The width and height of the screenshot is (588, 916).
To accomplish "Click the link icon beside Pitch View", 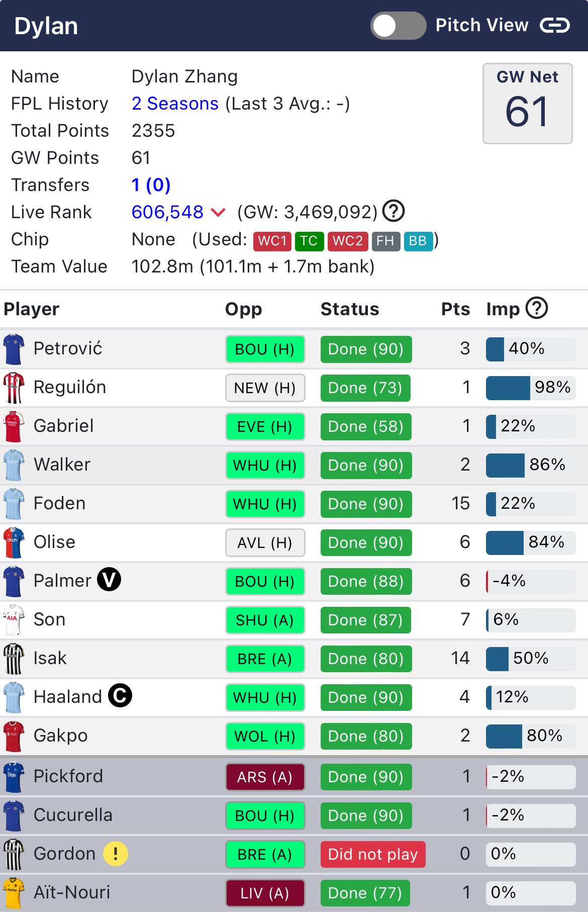I will pos(555,25).
